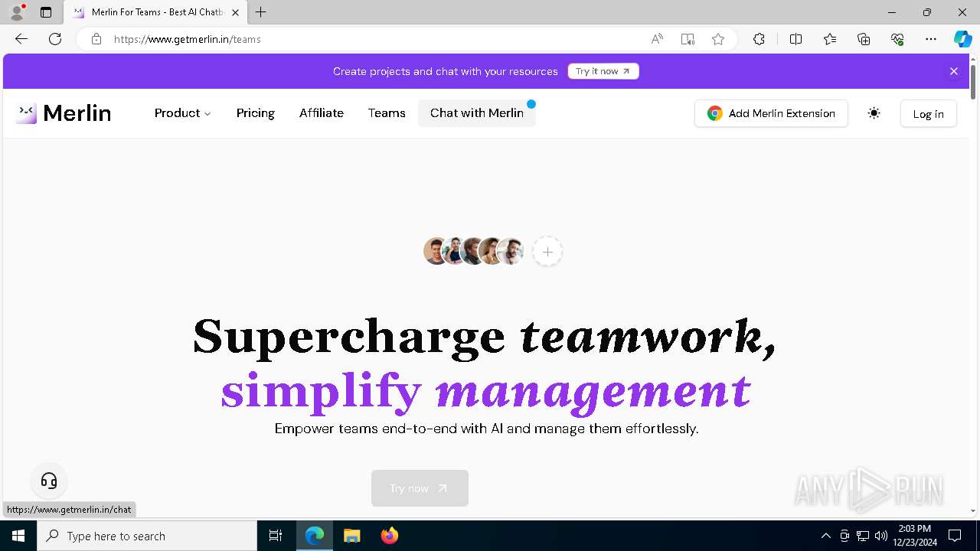Click the Merlin logo
This screenshot has width=980, height=551.
click(64, 113)
